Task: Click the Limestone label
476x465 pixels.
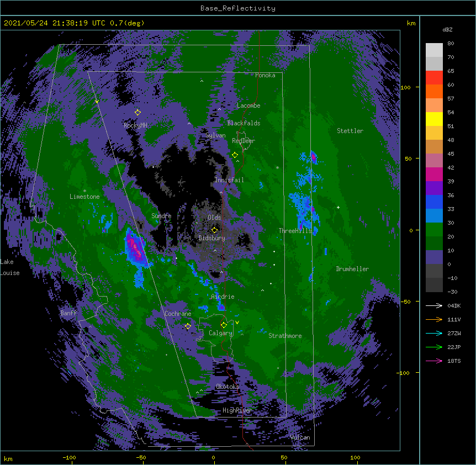Action: click(x=84, y=197)
